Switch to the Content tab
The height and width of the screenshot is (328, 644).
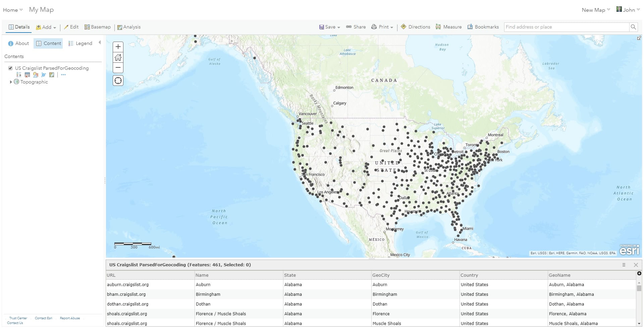[x=48, y=43]
